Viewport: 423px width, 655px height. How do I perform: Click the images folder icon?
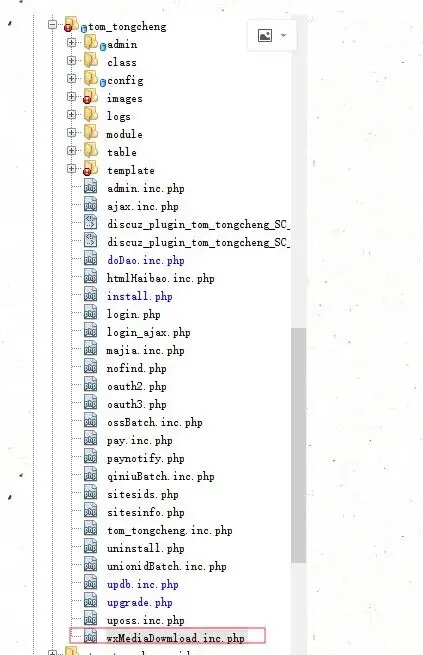pyautogui.click(x=90, y=96)
